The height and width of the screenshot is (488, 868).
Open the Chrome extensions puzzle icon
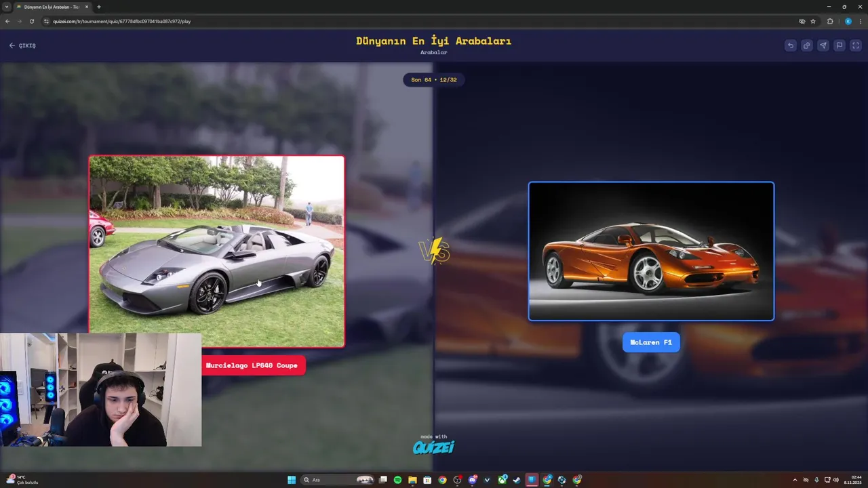[x=830, y=21]
